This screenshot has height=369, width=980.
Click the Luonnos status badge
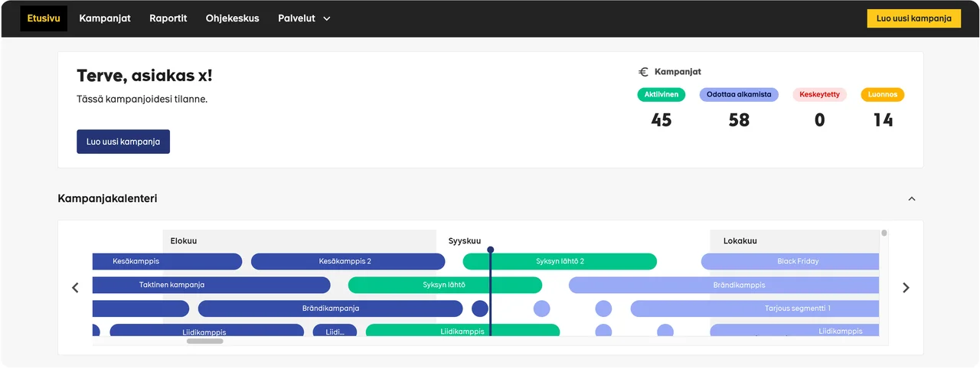(883, 95)
